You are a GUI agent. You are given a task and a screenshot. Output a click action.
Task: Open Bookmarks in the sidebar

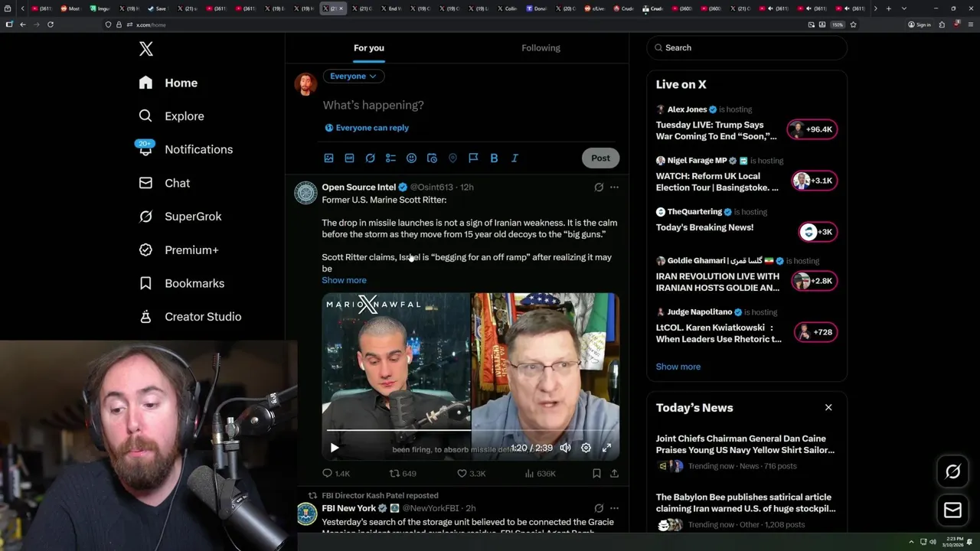coord(181,283)
